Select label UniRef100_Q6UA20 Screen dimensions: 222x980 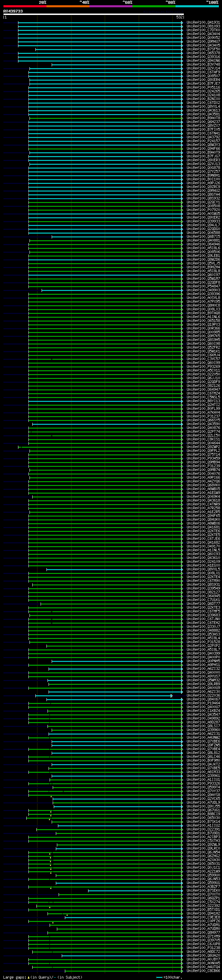pos(203,956)
